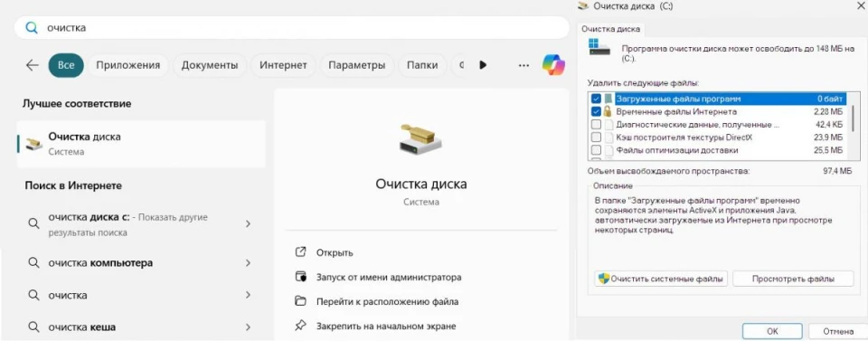Click the '23,9 МБ' size value
The image size is (868, 341).
(828, 137)
